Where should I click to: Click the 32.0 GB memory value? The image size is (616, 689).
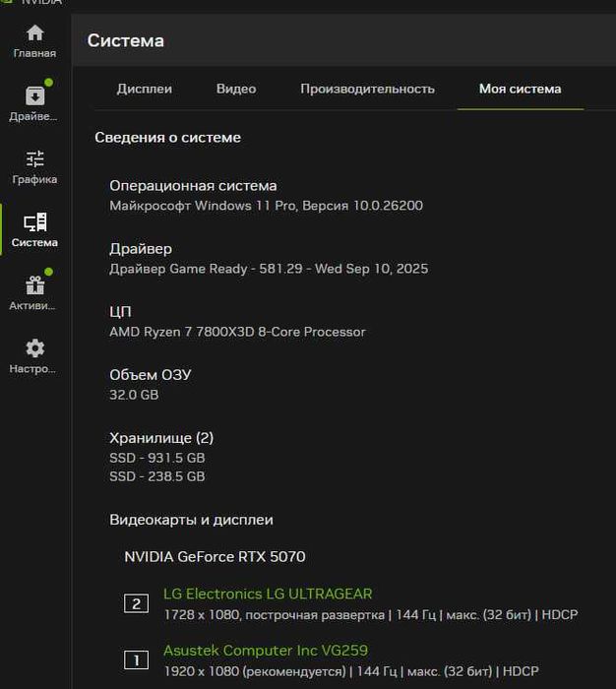(134, 395)
